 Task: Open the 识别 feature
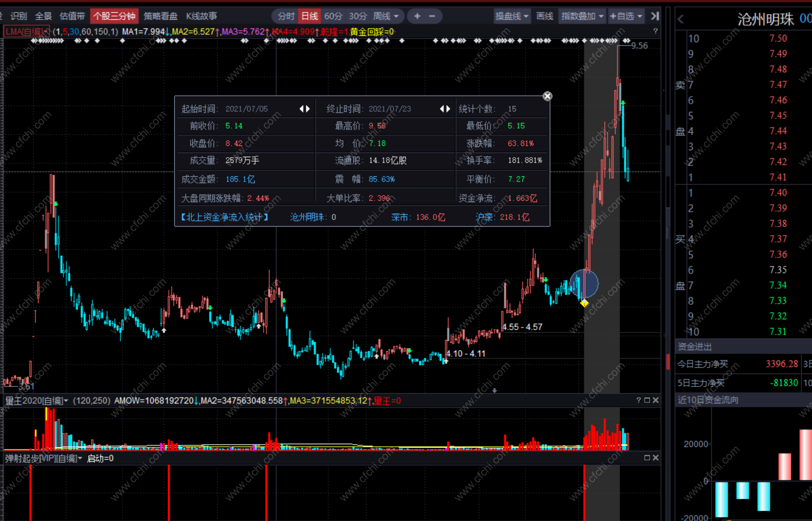19,16
